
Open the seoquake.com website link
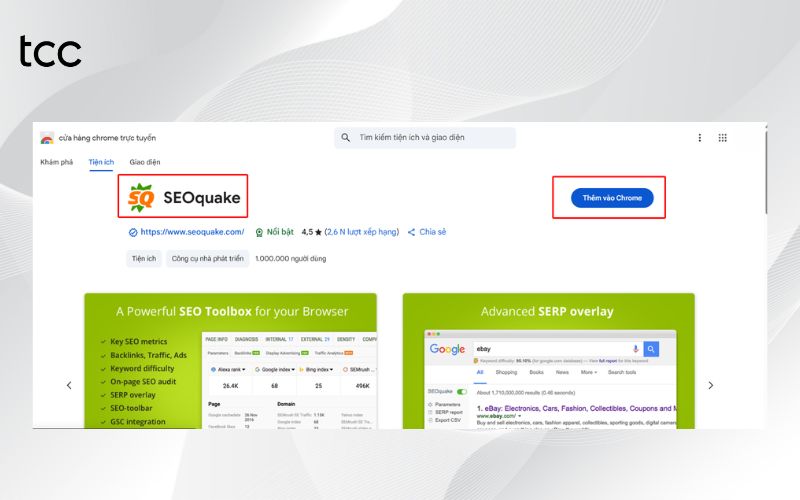(192, 232)
